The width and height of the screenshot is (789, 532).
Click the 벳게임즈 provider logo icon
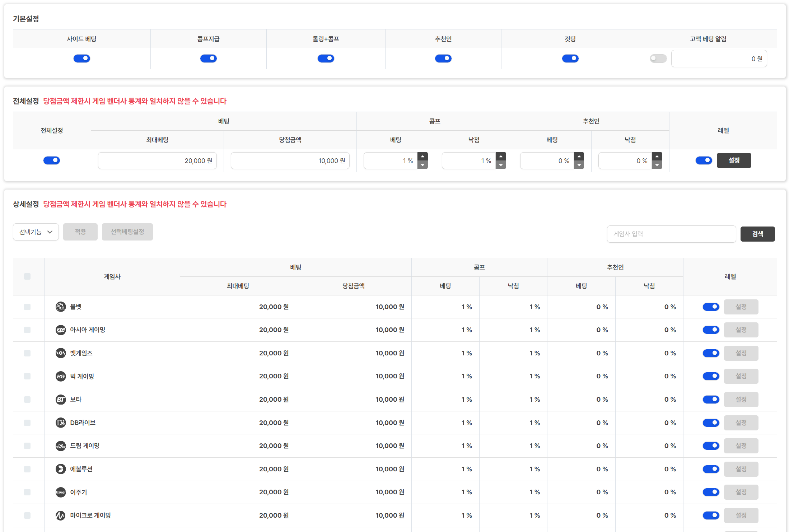[x=61, y=353]
